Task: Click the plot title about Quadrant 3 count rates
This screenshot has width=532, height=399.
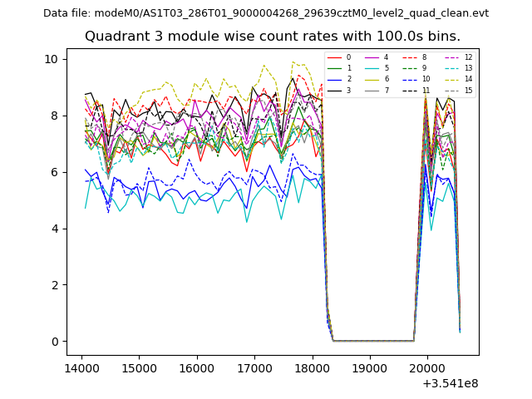Action: tap(273, 37)
